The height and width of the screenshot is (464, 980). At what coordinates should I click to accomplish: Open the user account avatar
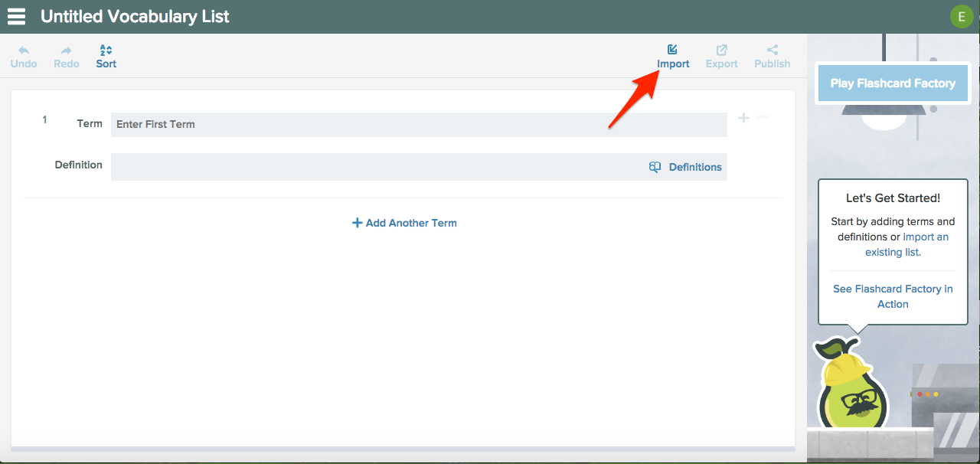coord(962,15)
